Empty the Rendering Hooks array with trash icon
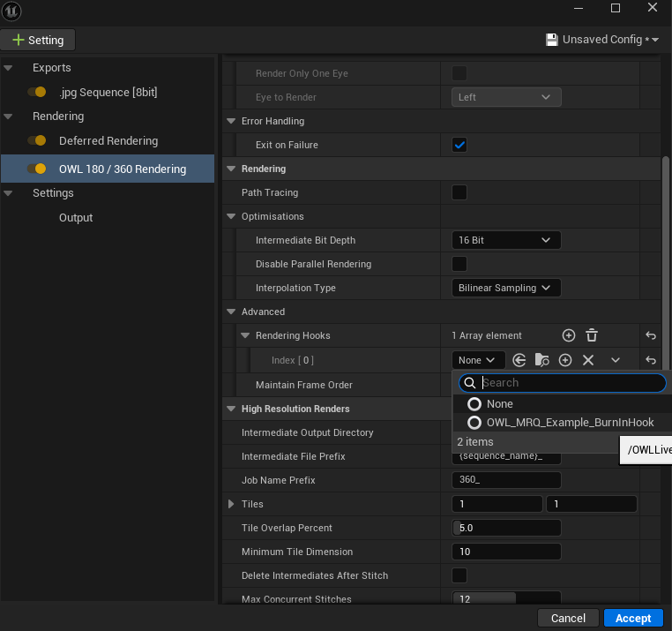 pyautogui.click(x=592, y=335)
